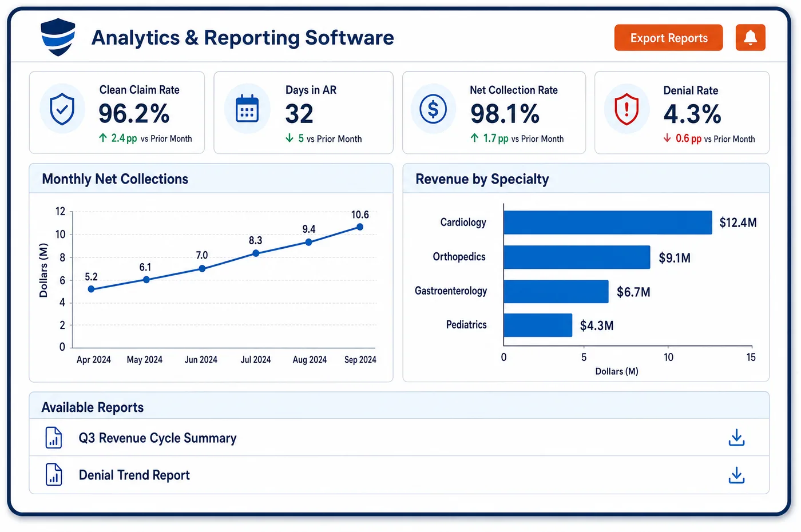This screenshot has width=801, height=532.
Task: Click the Gastroenterology revenue bar
Action: coord(556,291)
